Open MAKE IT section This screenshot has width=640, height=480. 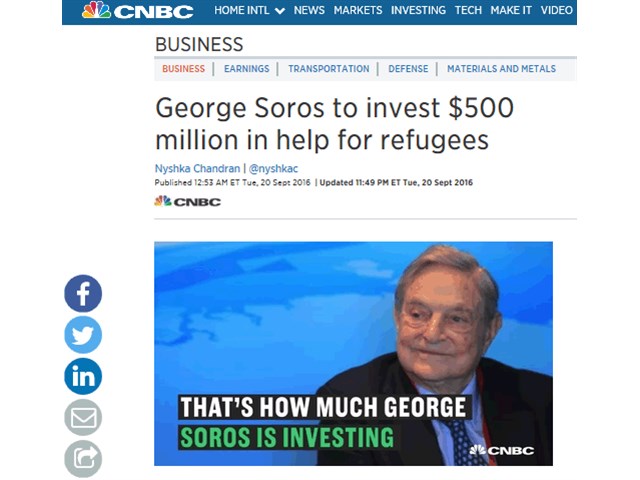(511, 10)
